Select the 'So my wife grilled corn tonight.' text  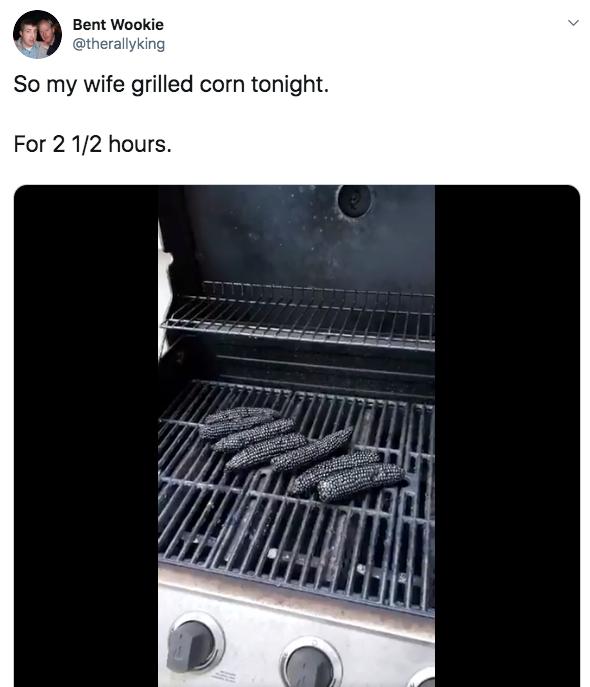[171, 84]
